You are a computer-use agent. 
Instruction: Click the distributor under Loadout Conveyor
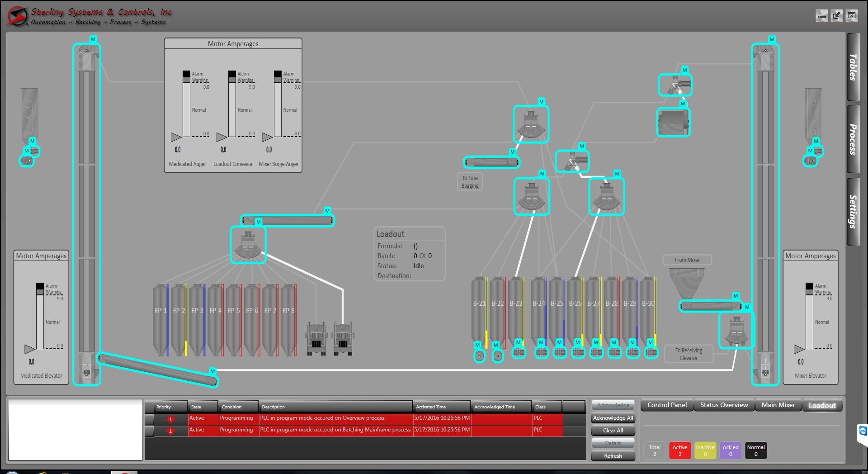pos(248,245)
